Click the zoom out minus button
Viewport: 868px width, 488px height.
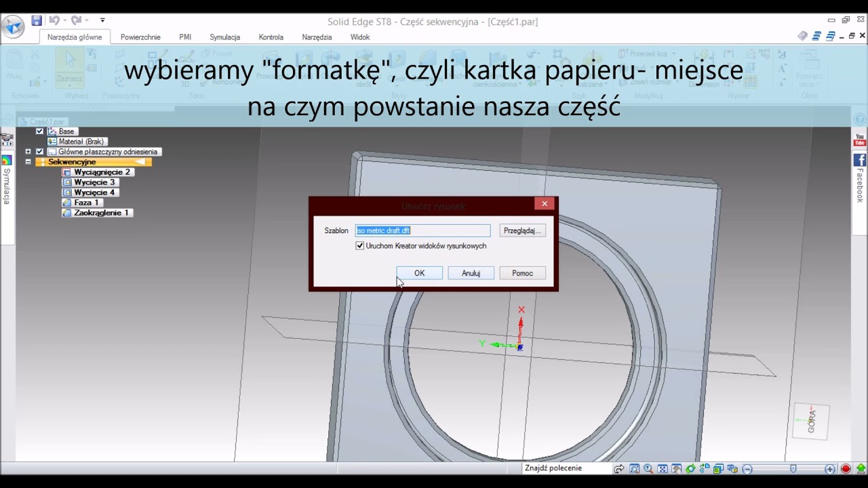[747, 469]
